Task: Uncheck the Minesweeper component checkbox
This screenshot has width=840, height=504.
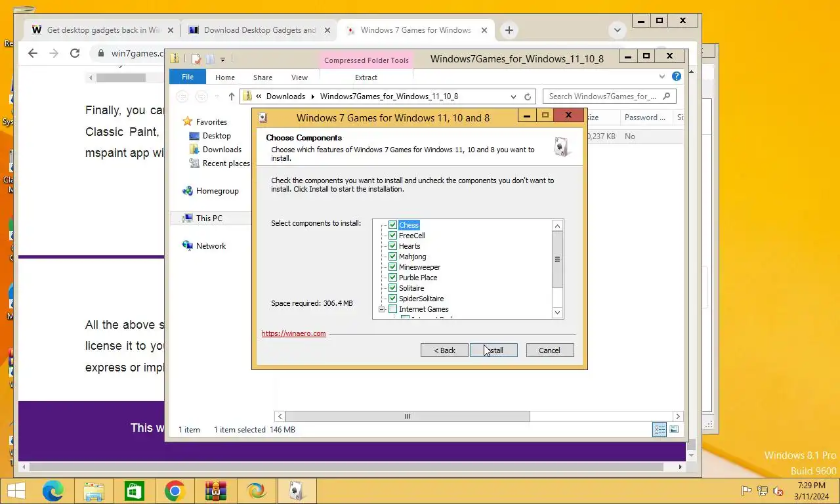Action: click(x=393, y=267)
